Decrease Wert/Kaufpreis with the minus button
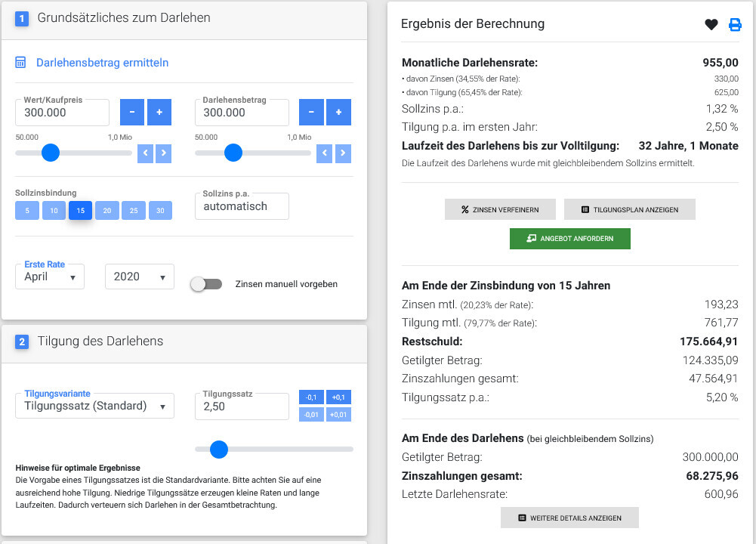Screen dimensions: 756x544 coord(132,113)
